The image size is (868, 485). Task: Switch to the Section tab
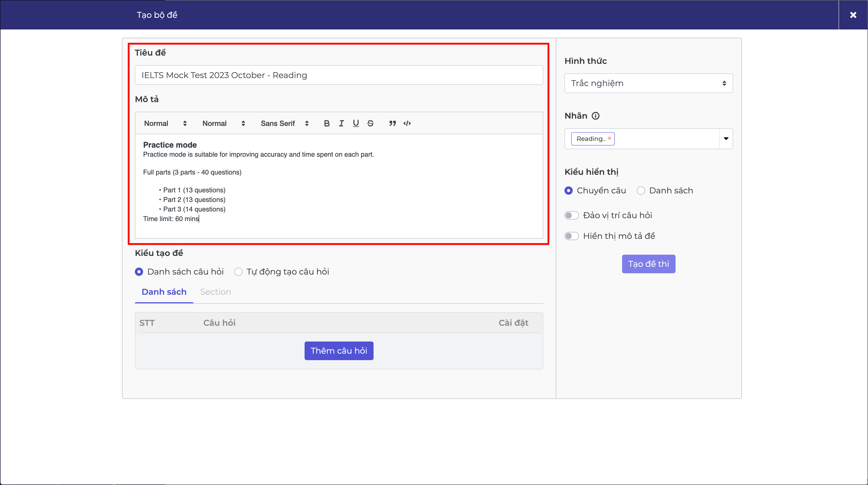coord(215,292)
